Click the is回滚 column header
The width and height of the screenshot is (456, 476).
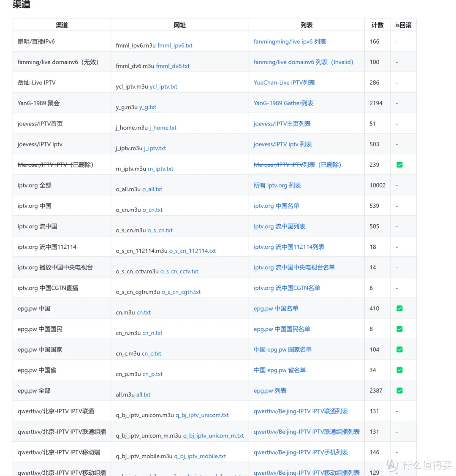403,25
